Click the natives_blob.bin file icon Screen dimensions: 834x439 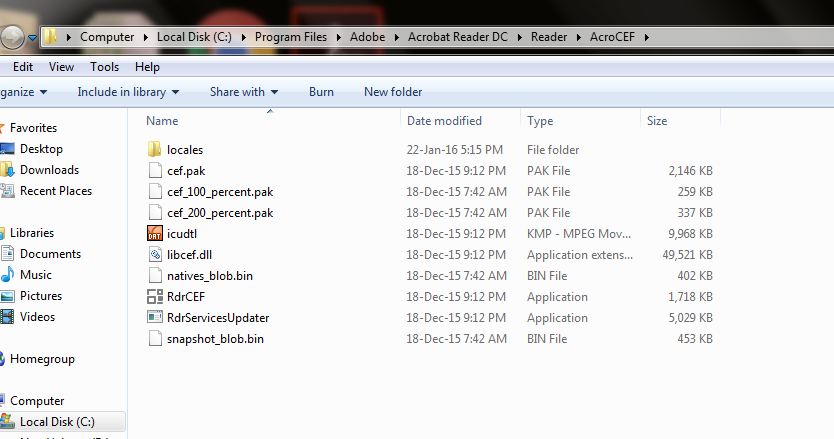pyautogui.click(x=155, y=276)
